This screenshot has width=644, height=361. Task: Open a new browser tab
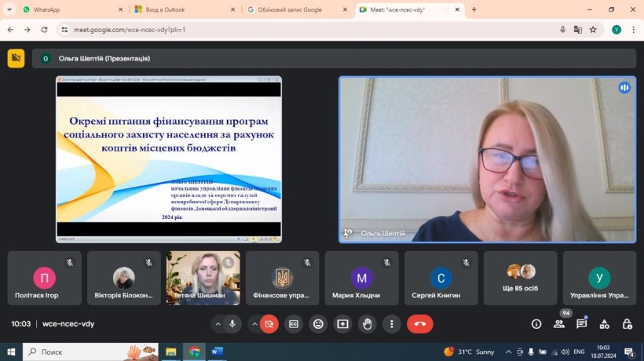[474, 9]
